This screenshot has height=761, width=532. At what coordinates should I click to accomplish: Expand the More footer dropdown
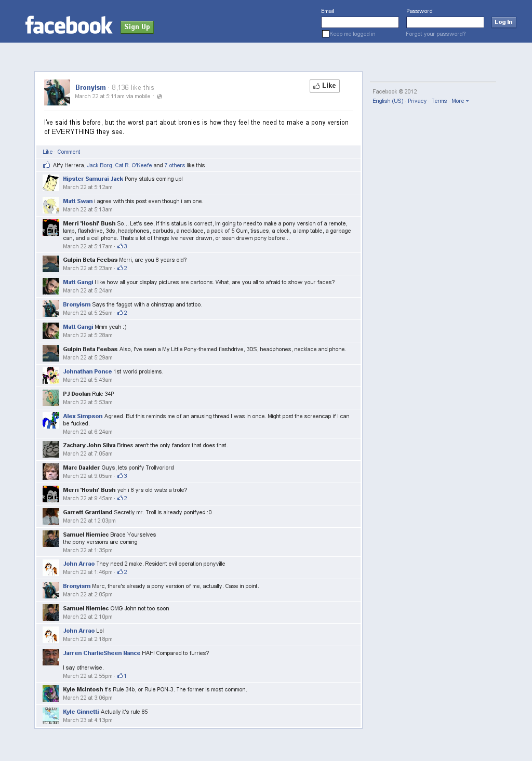pyautogui.click(x=460, y=101)
